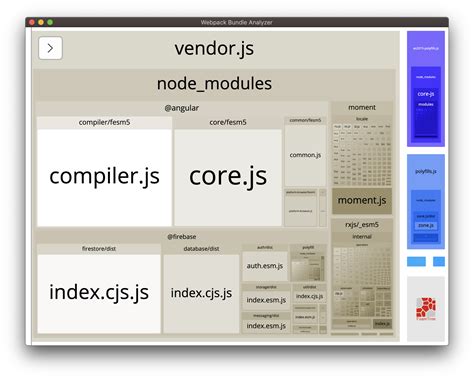The height and width of the screenshot is (379, 474).
Task: Select the common.js module block
Action: coord(305,155)
